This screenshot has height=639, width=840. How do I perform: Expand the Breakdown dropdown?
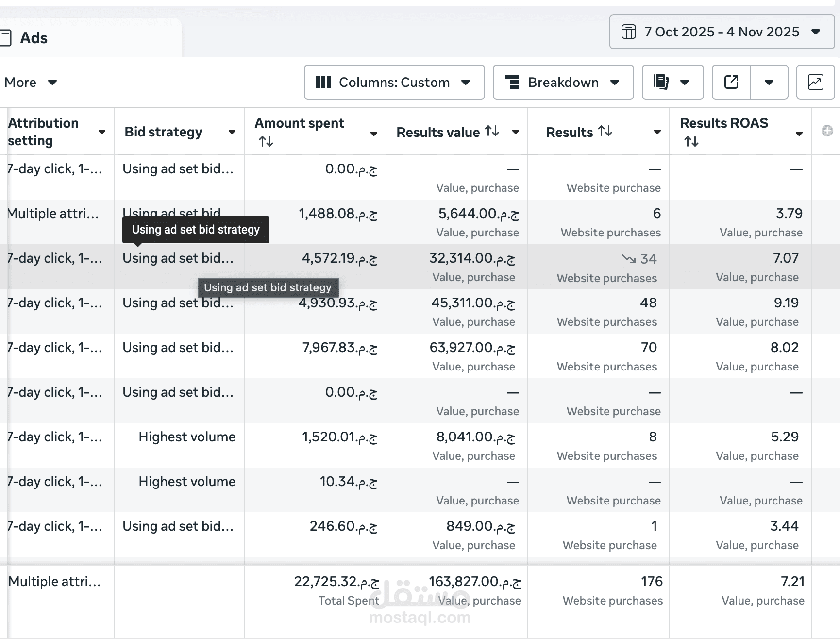coord(563,82)
